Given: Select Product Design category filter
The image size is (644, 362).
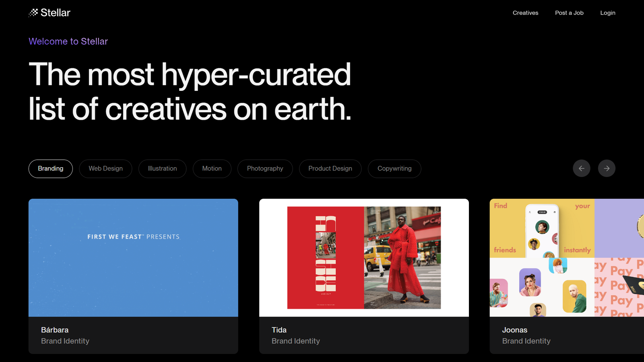Looking at the screenshot, I should [x=330, y=169].
